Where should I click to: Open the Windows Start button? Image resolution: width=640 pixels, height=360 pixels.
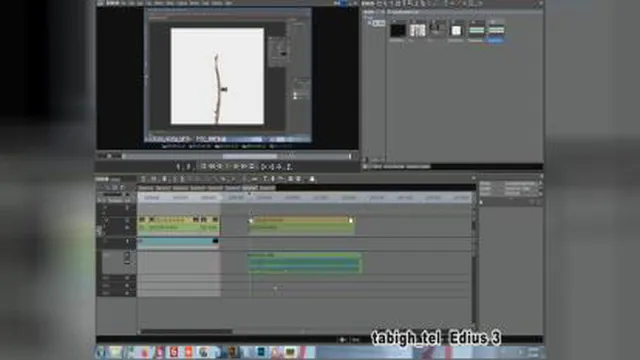[100, 352]
